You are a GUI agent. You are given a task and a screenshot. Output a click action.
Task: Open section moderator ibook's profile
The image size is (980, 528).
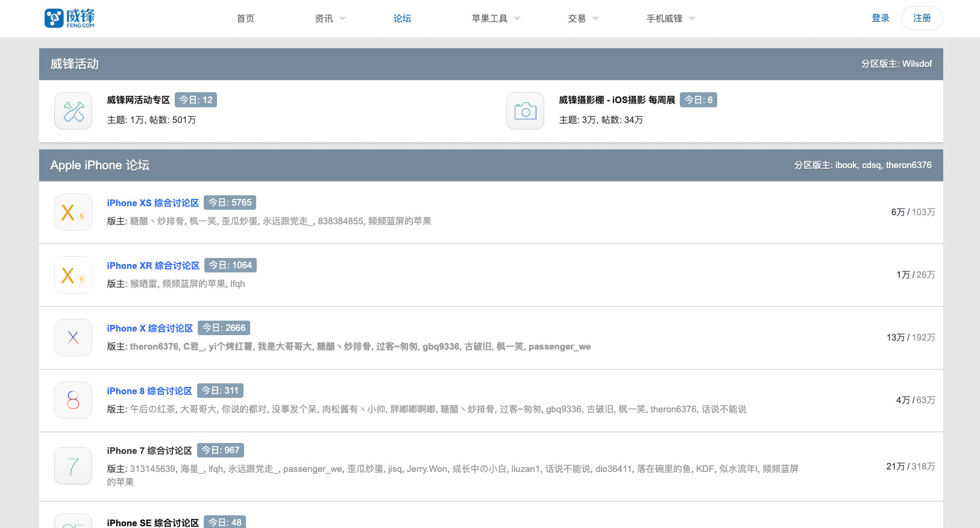[846, 165]
